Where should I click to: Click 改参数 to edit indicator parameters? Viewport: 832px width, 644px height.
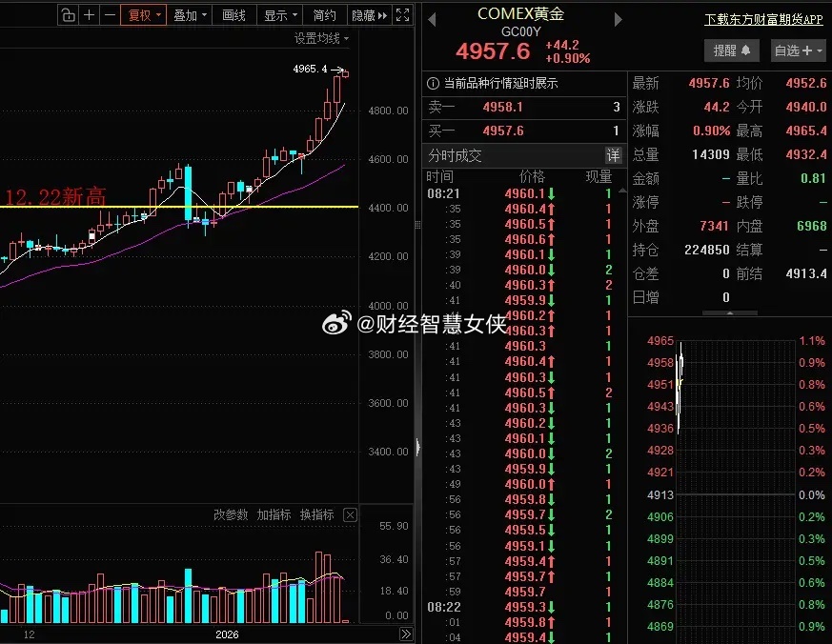(231, 514)
